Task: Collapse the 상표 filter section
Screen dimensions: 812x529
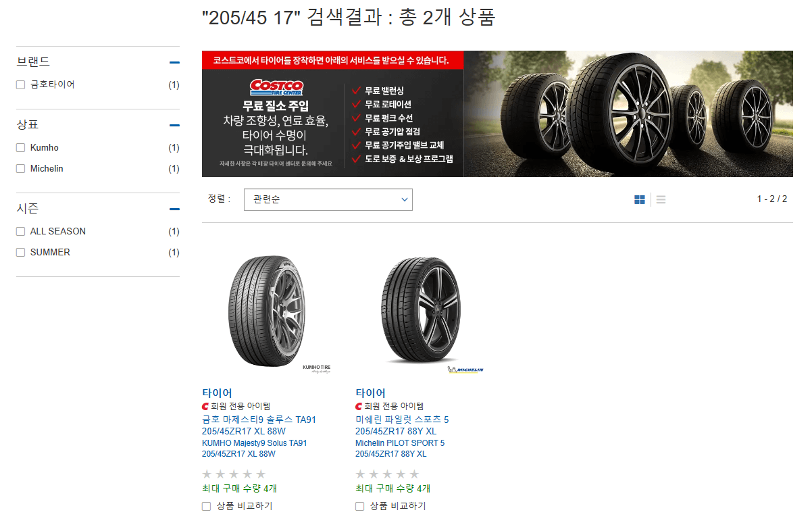Action: [174, 125]
